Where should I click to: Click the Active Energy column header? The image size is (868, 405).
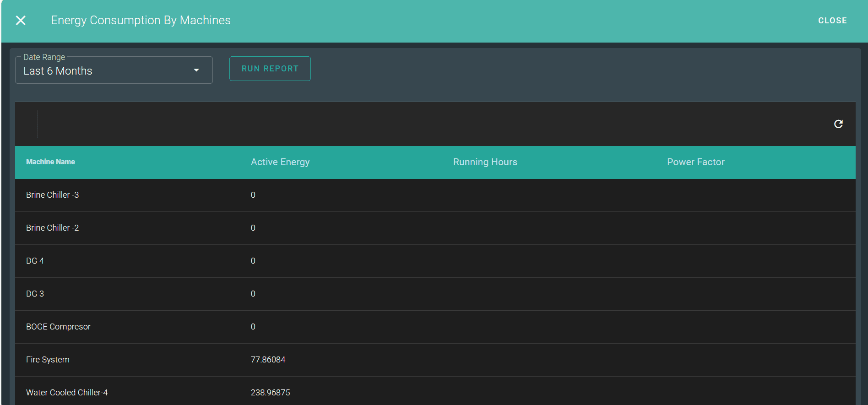click(x=280, y=162)
